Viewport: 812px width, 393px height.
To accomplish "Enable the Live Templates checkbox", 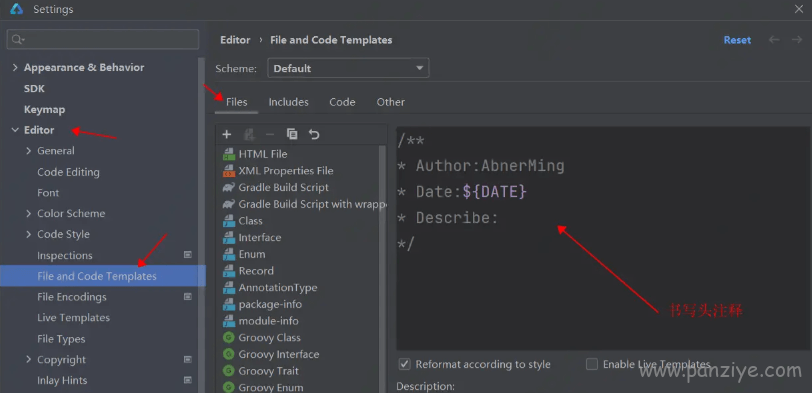I will 592,364.
